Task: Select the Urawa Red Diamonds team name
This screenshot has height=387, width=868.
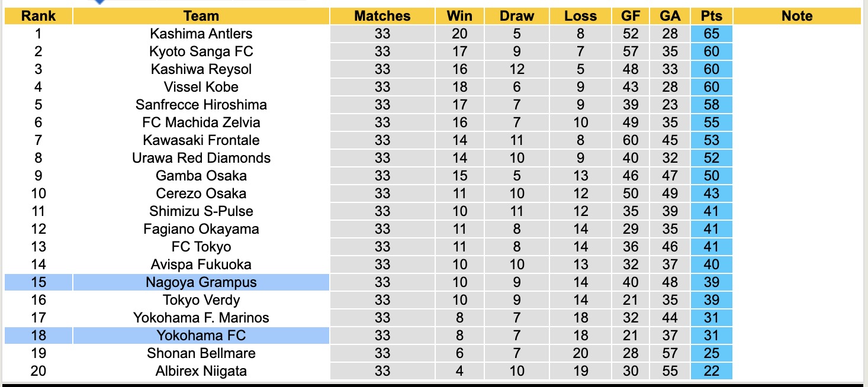Action: (x=201, y=158)
